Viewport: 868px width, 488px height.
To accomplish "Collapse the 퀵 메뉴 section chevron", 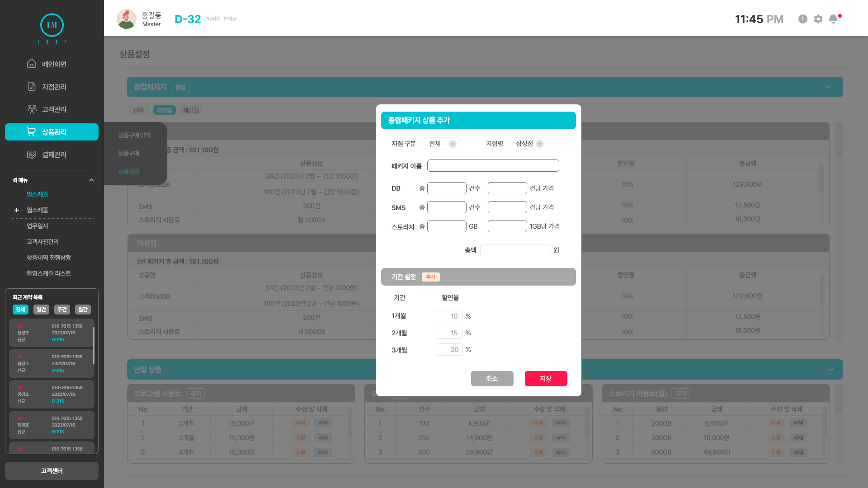I will [x=91, y=180].
